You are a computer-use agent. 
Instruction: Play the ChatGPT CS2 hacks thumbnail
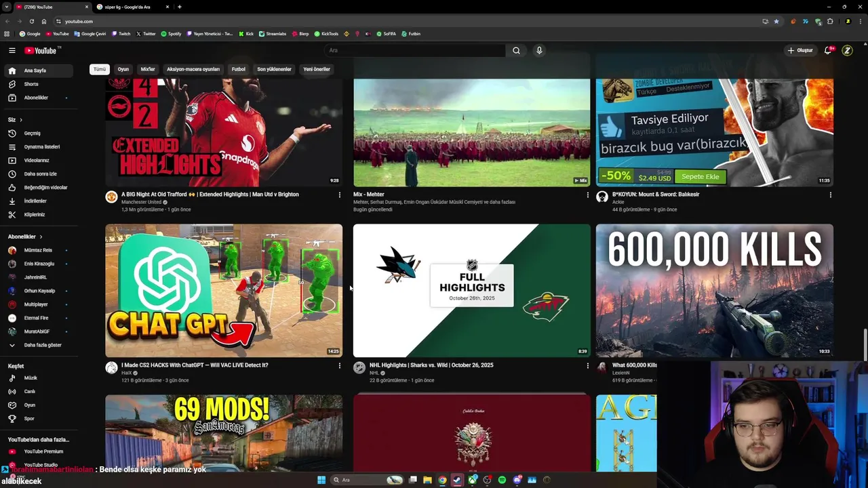(224, 290)
